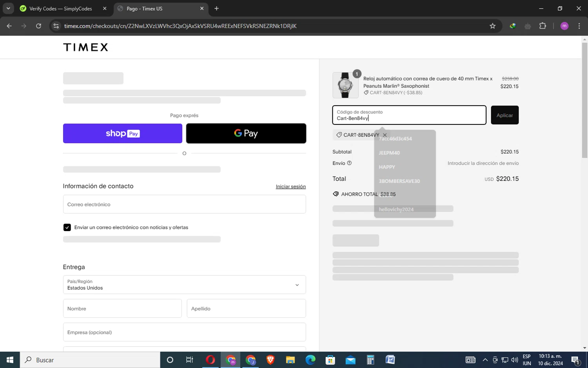Screen dimensions: 588x368
Task: Open the clock showing 10:13 a. m.
Action: 550,360
